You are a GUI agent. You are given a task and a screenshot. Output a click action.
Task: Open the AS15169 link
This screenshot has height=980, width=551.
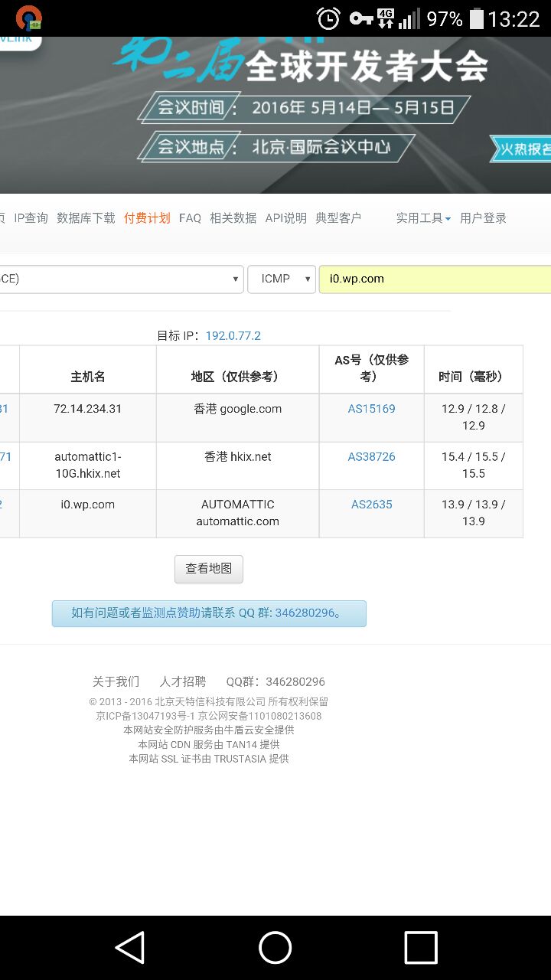click(372, 409)
